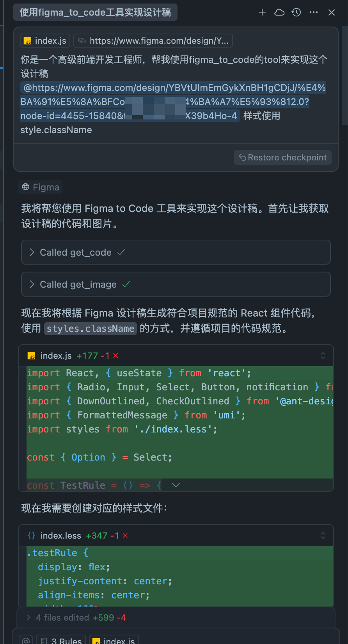
Task: Reject index.less changes with red X
Action: 125,536
